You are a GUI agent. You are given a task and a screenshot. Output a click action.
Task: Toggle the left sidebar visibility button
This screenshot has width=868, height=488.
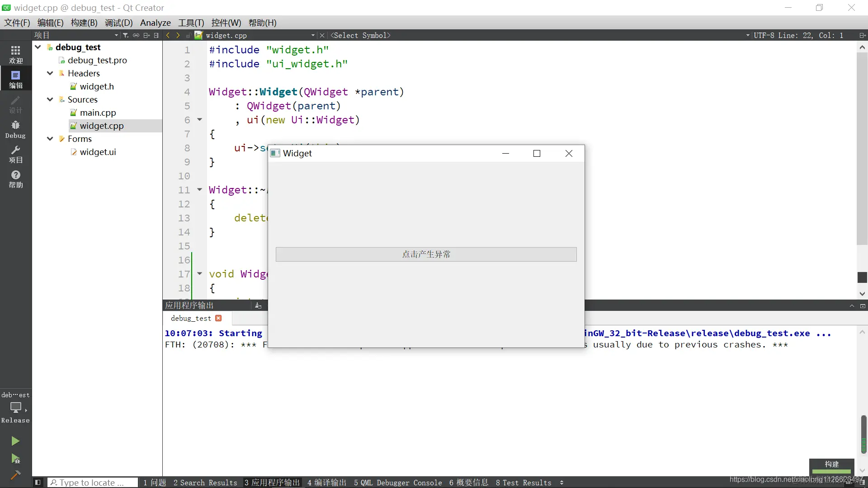point(38,483)
